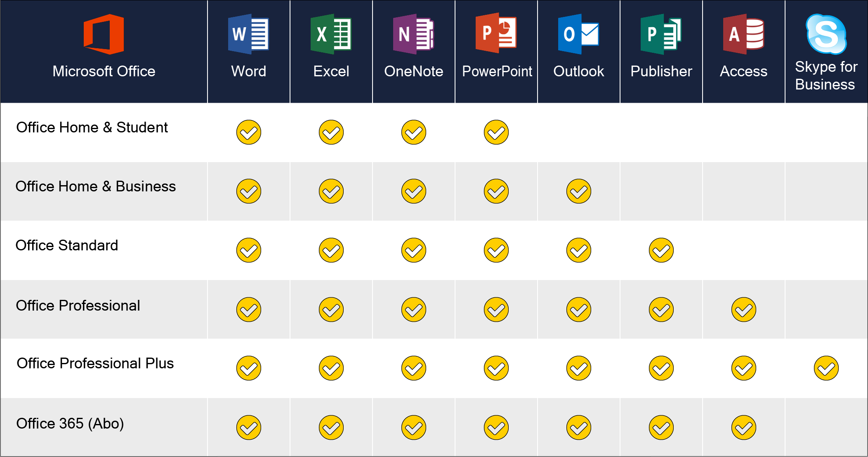868x457 pixels.
Task: Click the Office 365 (Abo) row label
Action: tap(70, 424)
